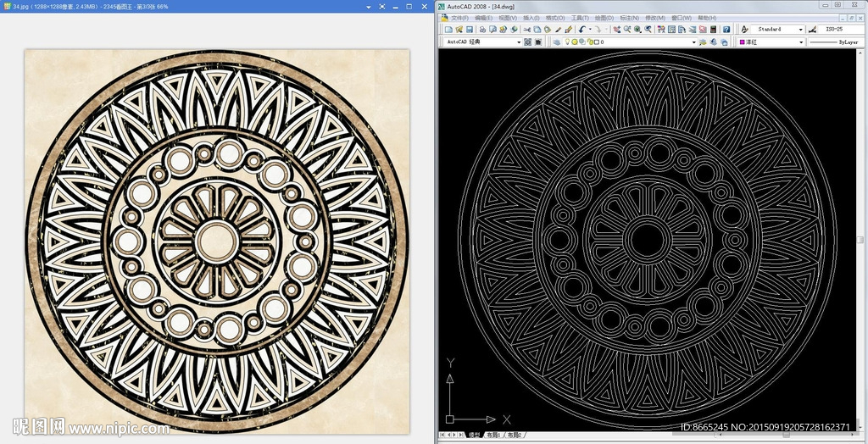Open the DesignCenter icon
The image size is (868, 444).
(x=671, y=30)
